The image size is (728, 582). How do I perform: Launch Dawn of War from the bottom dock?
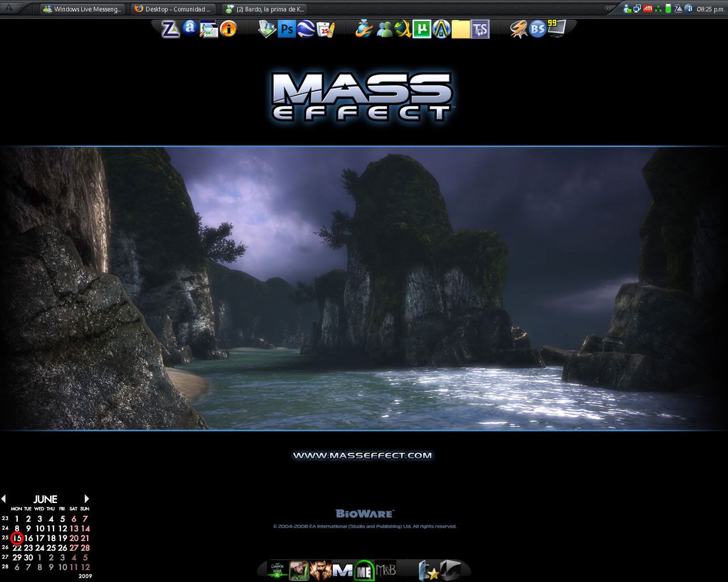click(x=278, y=570)
